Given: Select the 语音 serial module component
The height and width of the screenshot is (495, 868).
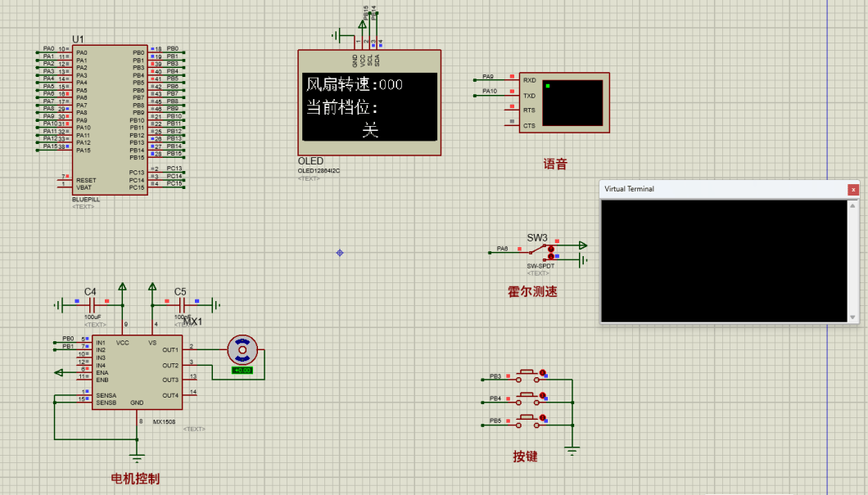Looking at the screenshot, I should coord(573,101).
